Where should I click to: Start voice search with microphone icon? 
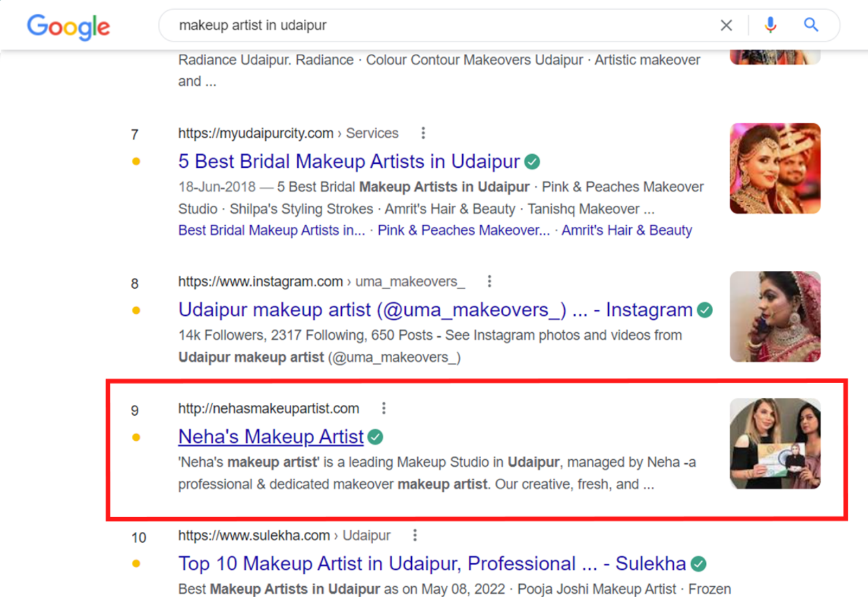coord(770,25)
